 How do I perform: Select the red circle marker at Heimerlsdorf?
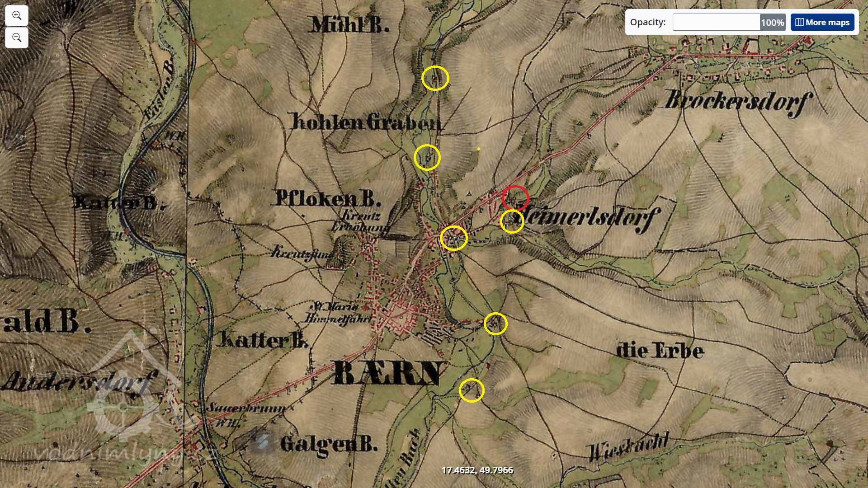coord(515,198)
